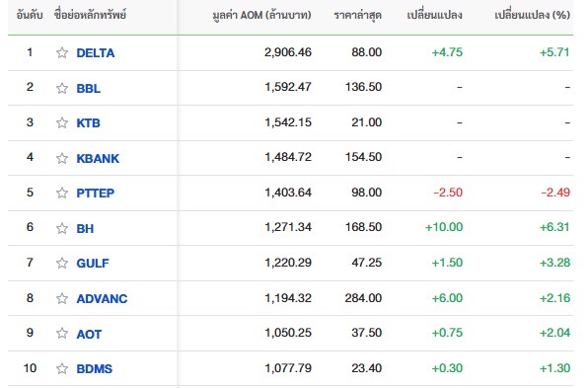Add KBANK to favorites via star
The width and height of the screenshot is (588, 388).
tap(62, 158)
